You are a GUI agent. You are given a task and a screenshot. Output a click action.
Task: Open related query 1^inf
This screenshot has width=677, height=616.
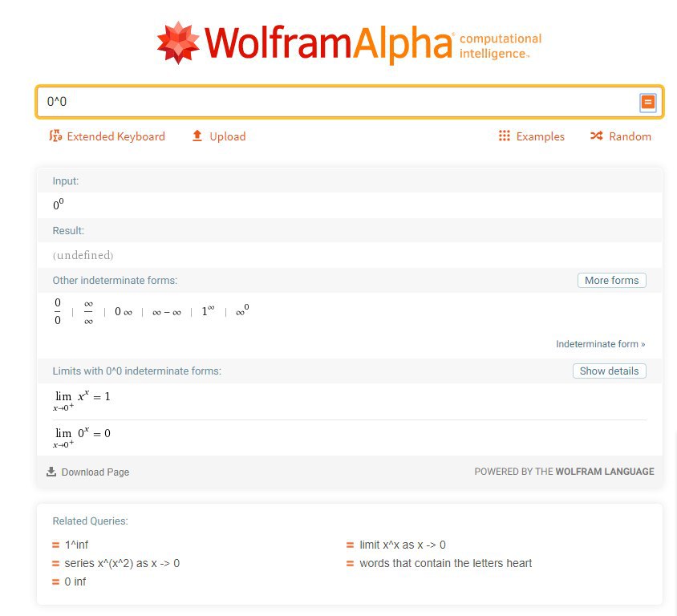pos(76,545)
